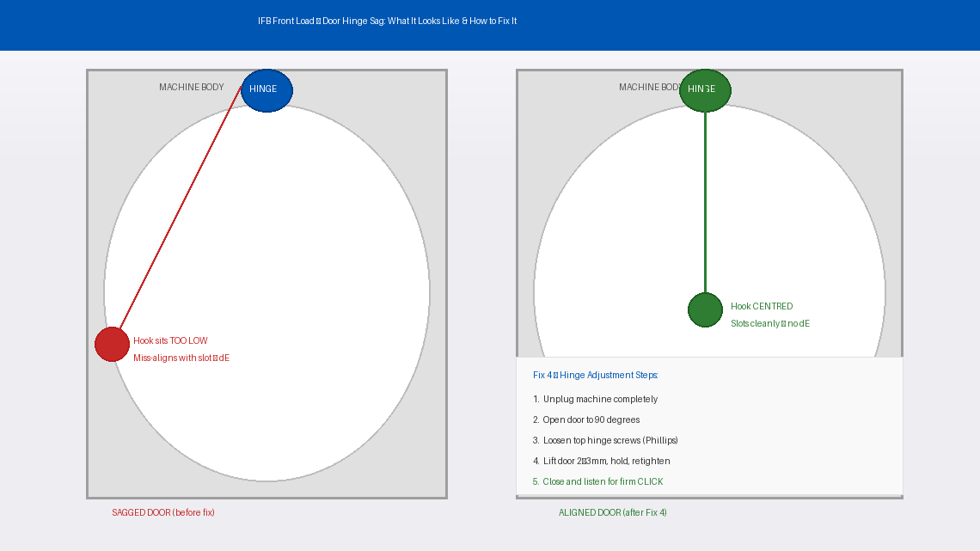
Task: Select step 2 'Open door to 90 degrees'
Action: coord(586,420)
